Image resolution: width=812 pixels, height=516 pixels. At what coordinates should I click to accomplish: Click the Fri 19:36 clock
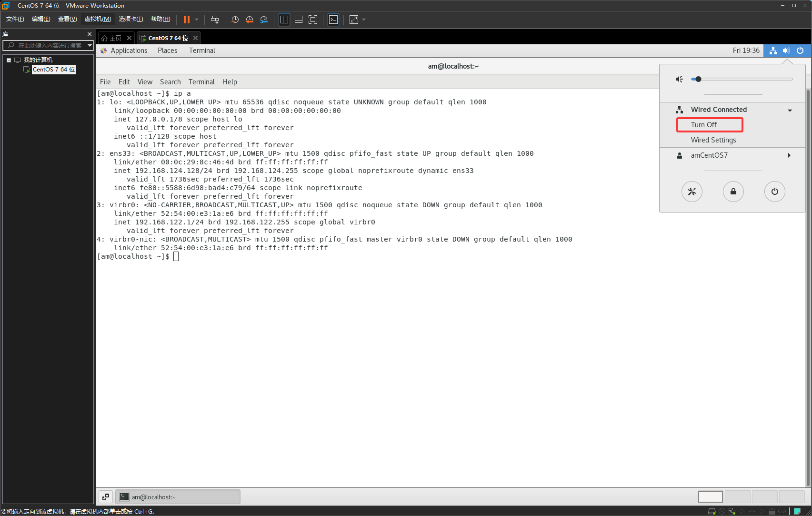coord(746,51)
